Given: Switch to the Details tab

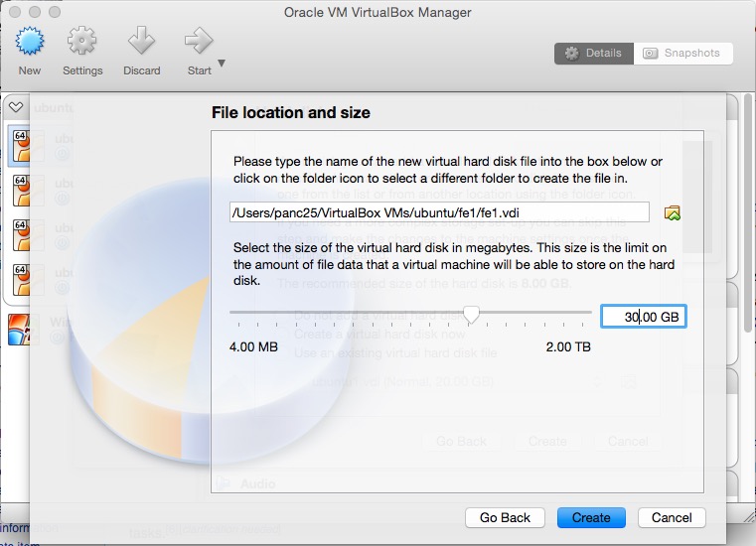Looking at the screenshot, I should 593,53.
